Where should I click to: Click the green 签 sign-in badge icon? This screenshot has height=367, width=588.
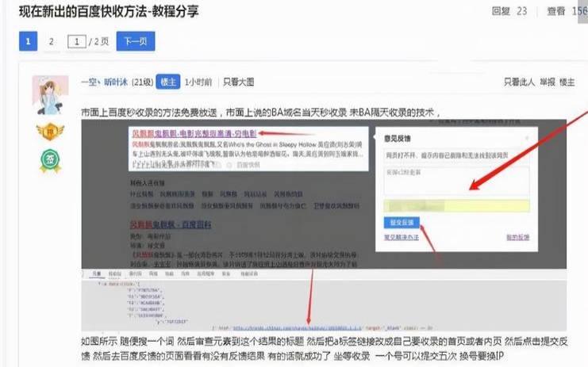pos(50,161)
